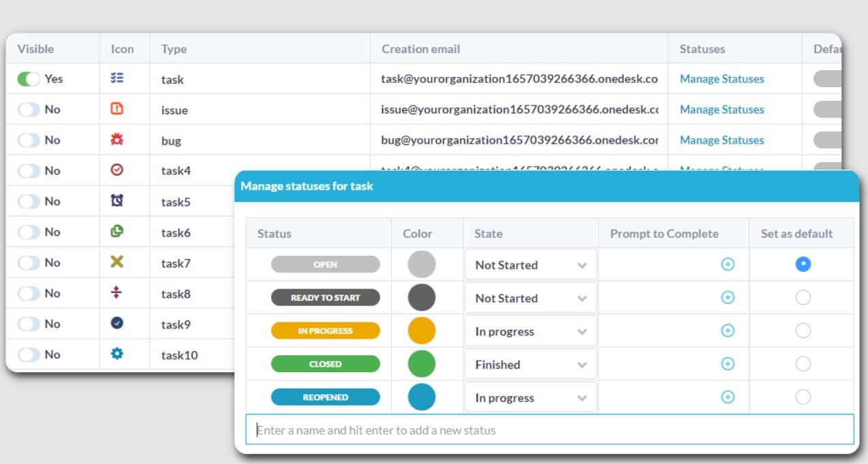Enable visibility toggle for task7
868x464 pixels.
(x=29, y=263)
